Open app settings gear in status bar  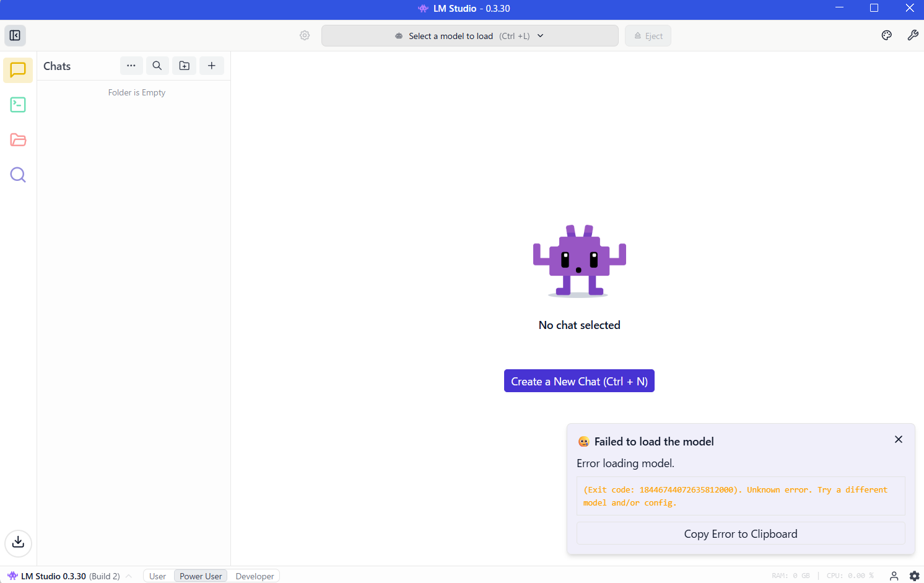point(914,576)
